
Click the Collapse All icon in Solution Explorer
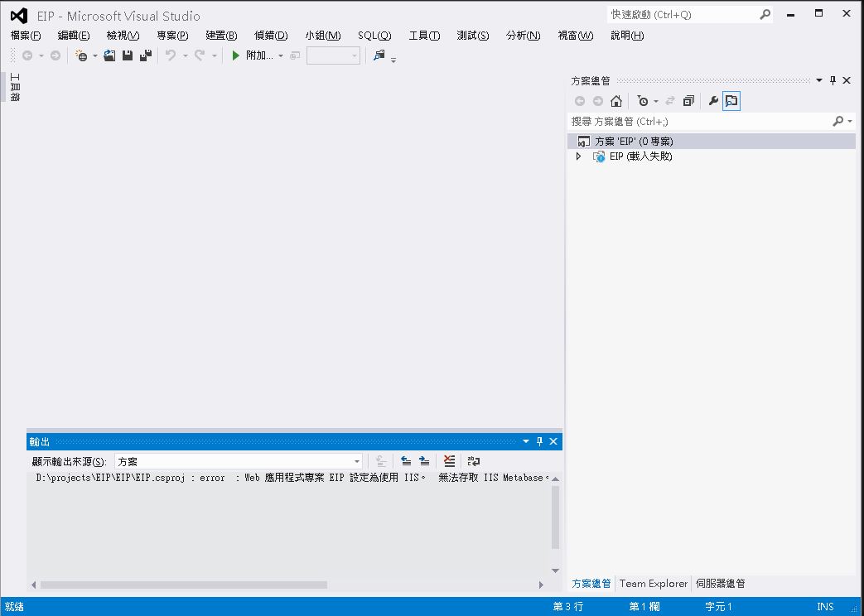688,100
